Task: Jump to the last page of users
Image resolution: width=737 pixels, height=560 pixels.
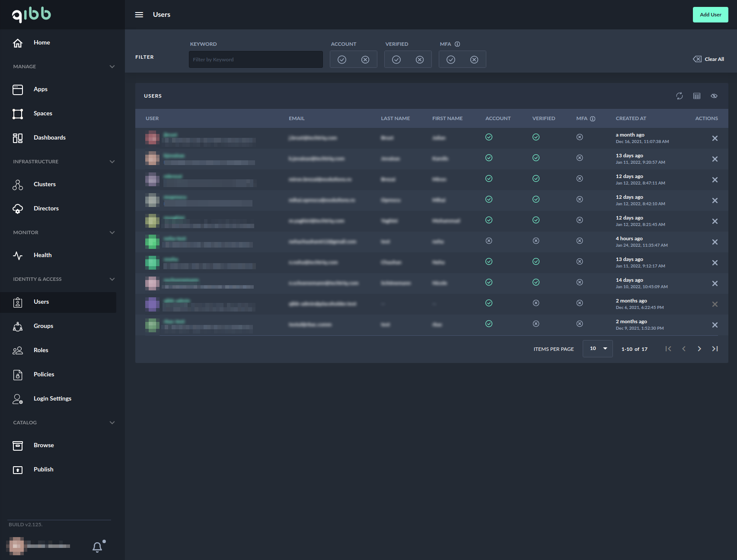Action: 715,349
